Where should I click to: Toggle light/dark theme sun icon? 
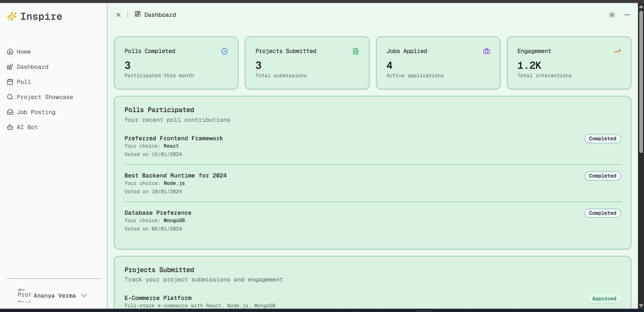pyautogui.click(x=612, y=15)
